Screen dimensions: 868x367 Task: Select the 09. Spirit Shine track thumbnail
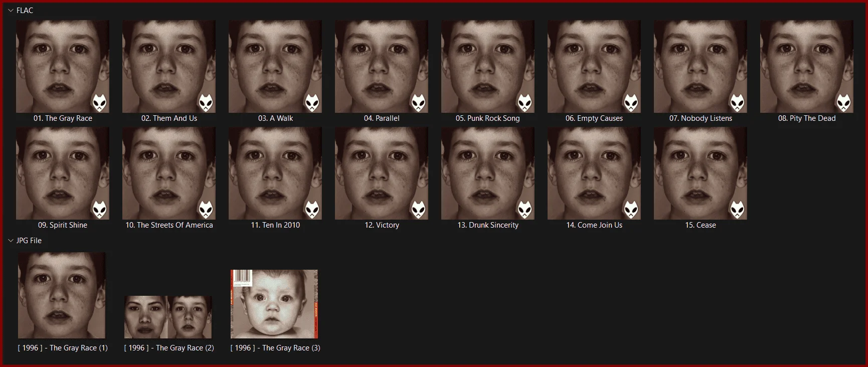63,173
